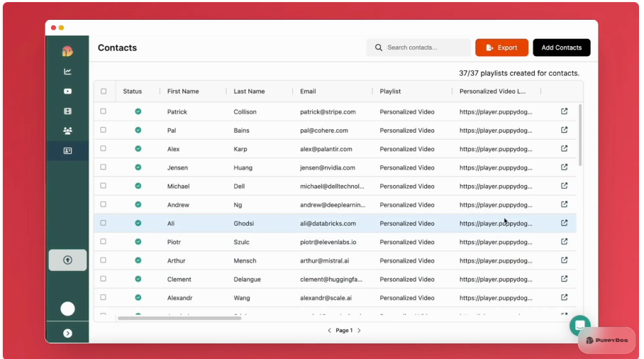Click the search magnifier icon
Viewport: 644px width, 359px height.
click(x=378, y=48)
